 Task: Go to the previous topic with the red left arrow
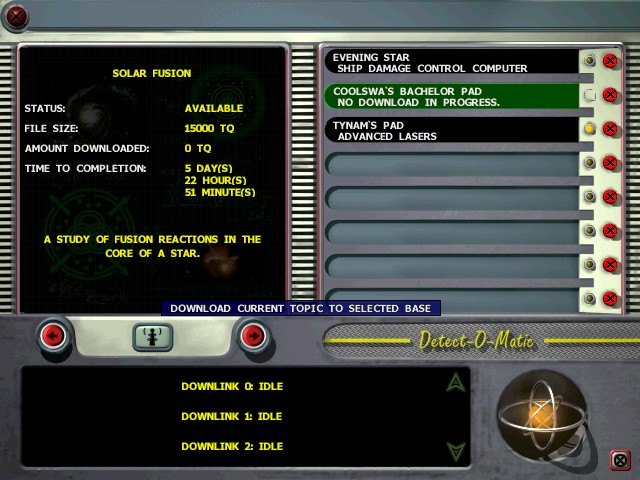pyautogui.click(x=53, y=336)
